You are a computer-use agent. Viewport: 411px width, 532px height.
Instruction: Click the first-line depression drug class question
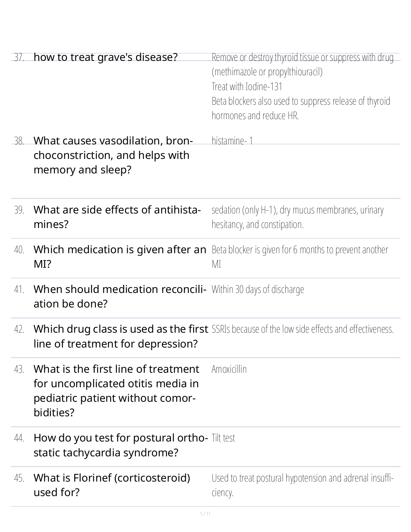121,336
